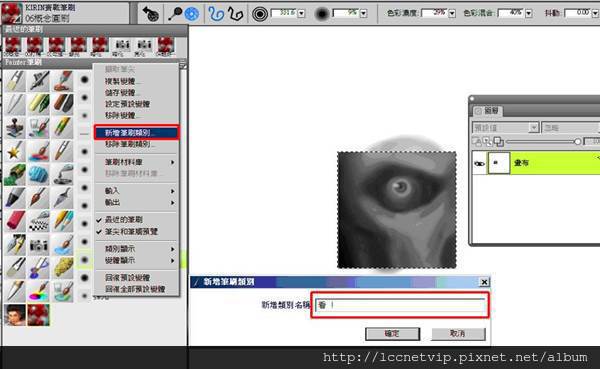Open the brush size dropdown arrow
Screen dimensions: 600x369
tap(302, 14)
